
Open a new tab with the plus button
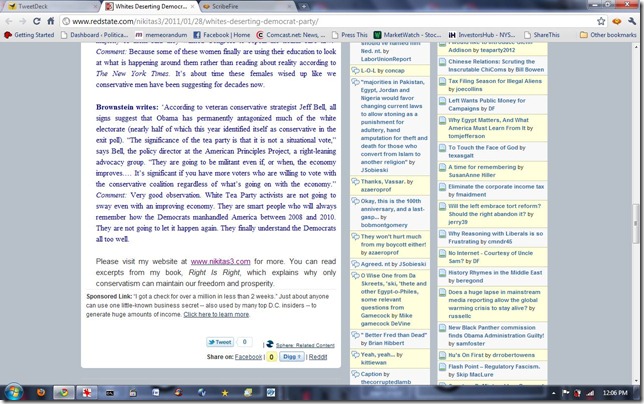tap(304, 6)
